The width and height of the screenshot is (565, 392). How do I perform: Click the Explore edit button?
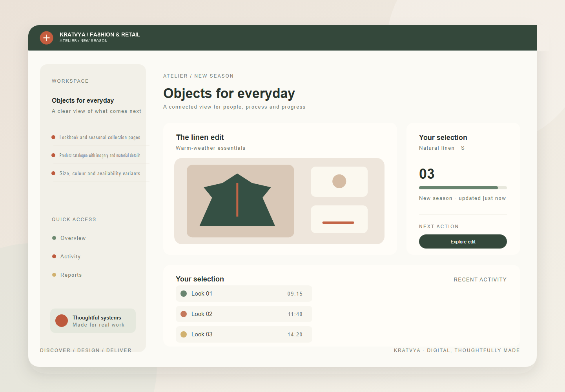coord(463,241)
